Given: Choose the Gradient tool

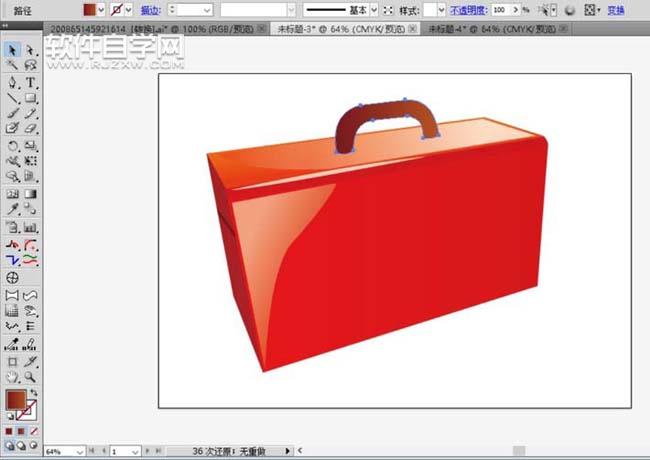Looking at the screenshot, I should click(31, 194).
